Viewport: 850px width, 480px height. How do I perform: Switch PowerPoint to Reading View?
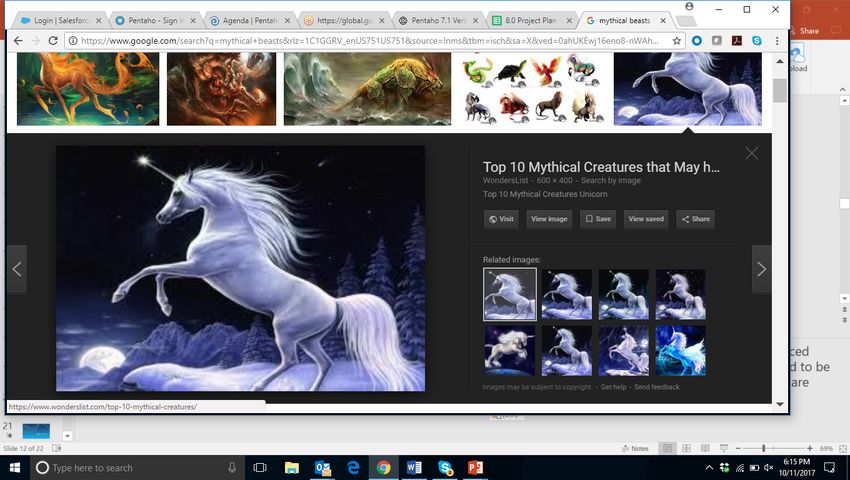click(x=705, y=449)
